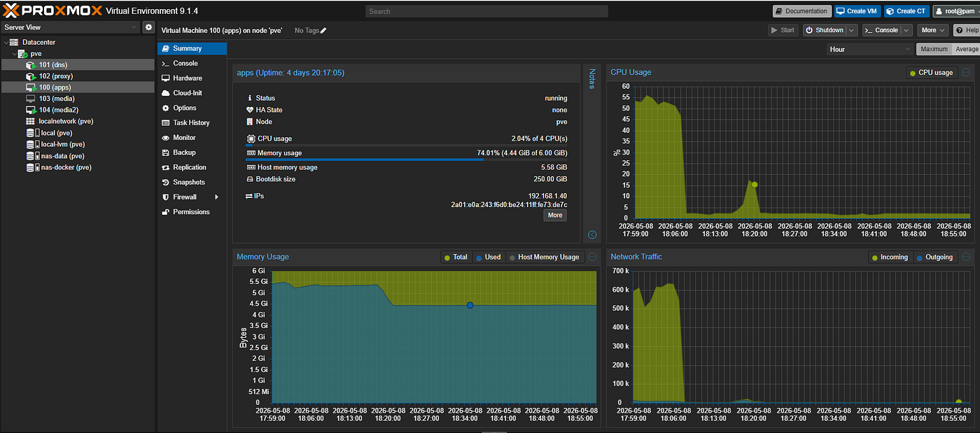Click the CPU graph data point marker
The image size is (980, 433).
click(x=754, y=185)
